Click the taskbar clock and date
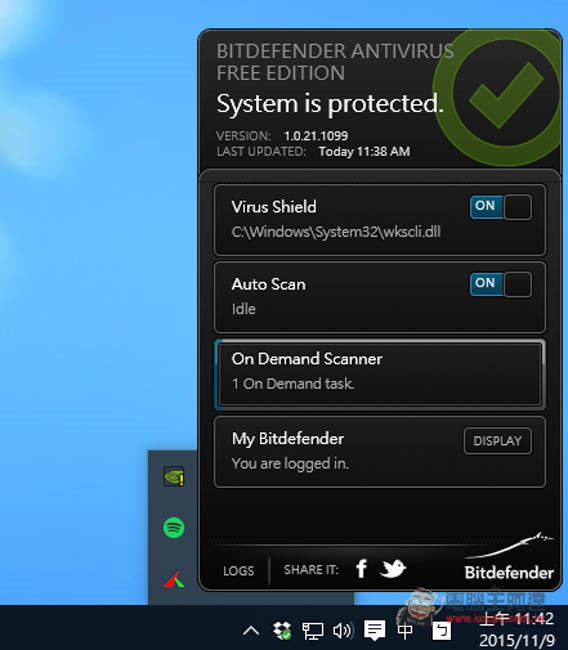 (517, 629)
